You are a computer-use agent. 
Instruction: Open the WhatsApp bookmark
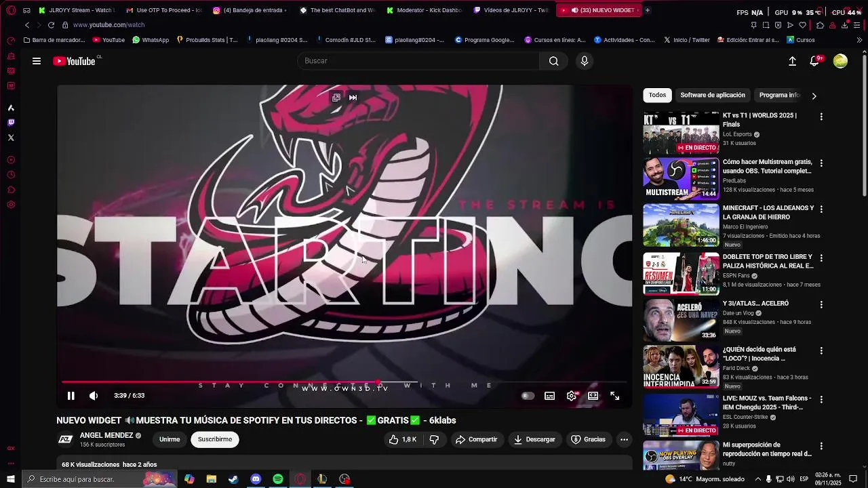coord(151,40)
